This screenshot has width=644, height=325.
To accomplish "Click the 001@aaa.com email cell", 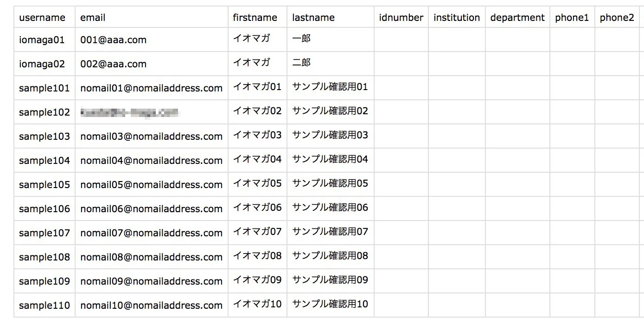I will click(x=113, y=40).
